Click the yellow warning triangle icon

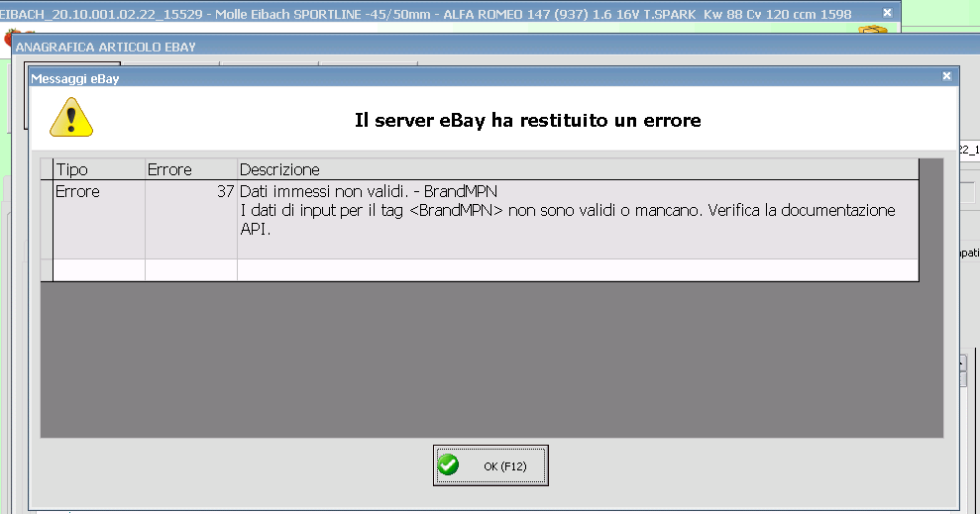coord(71,118)
